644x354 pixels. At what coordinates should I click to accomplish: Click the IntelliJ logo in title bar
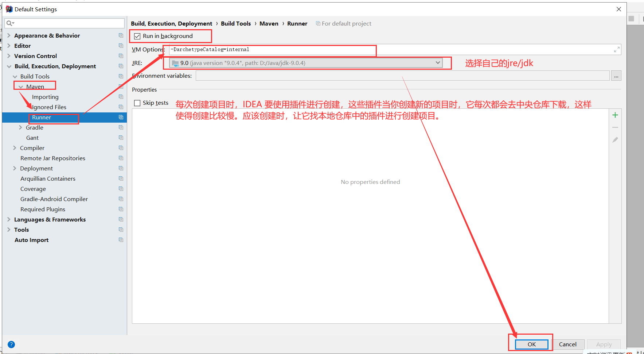(9, 9)
